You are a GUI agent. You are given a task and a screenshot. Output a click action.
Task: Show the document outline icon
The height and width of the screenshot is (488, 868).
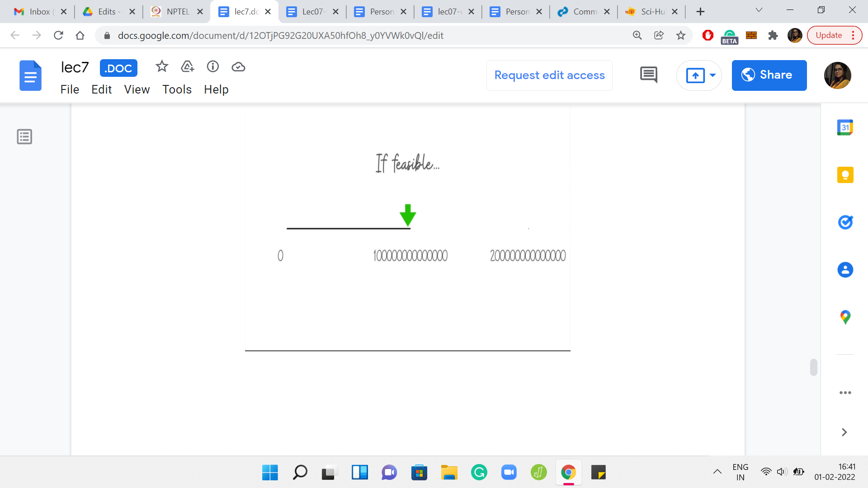(24, 136)
